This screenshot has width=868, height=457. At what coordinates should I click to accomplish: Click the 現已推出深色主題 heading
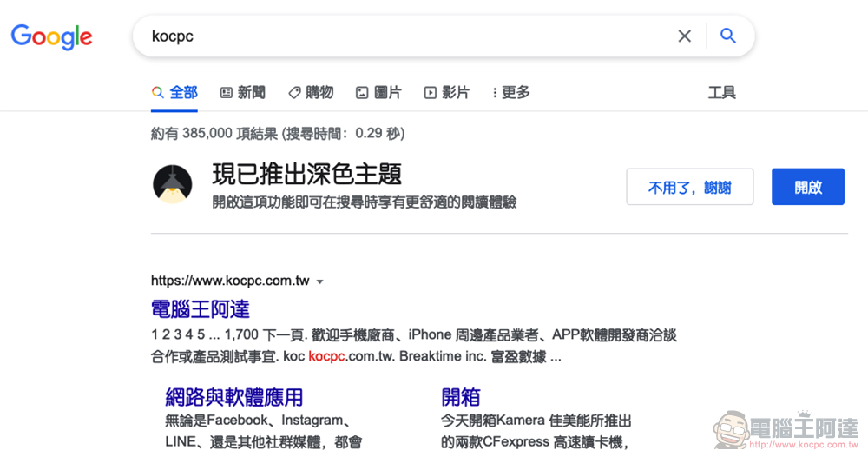[x=307, y=175]
